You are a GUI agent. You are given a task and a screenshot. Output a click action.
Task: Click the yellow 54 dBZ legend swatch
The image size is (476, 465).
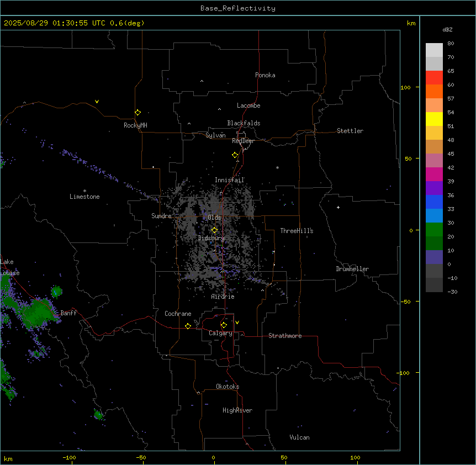[434, 119]
